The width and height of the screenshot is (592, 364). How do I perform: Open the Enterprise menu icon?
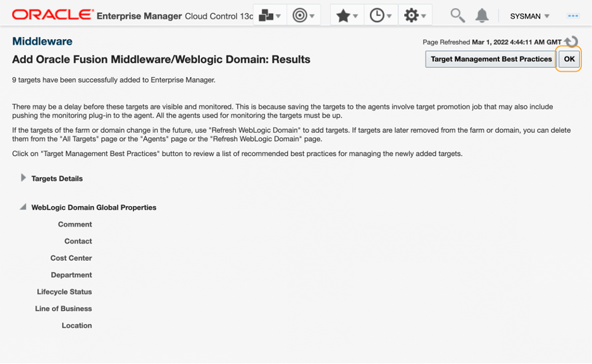(x=269, y=15)
